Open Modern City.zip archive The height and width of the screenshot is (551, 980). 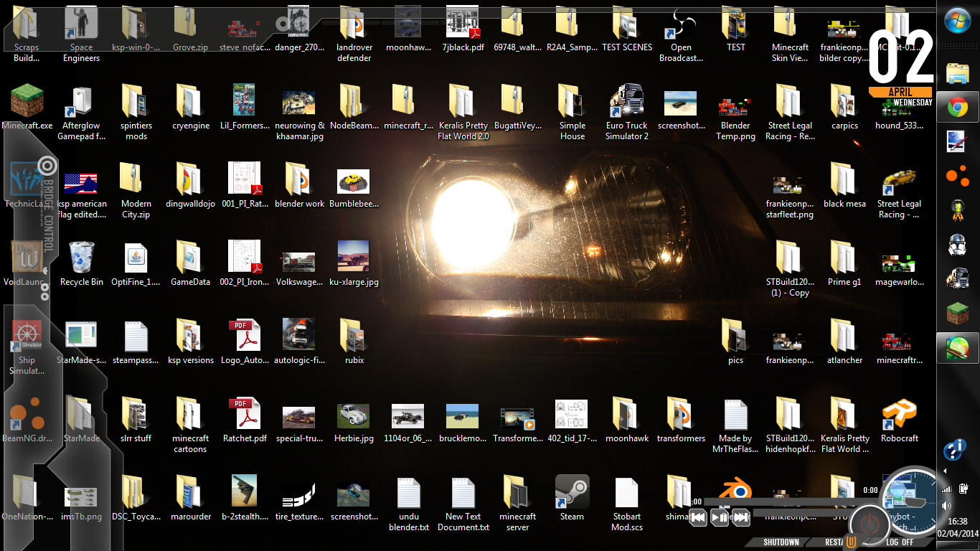point(136,192)
